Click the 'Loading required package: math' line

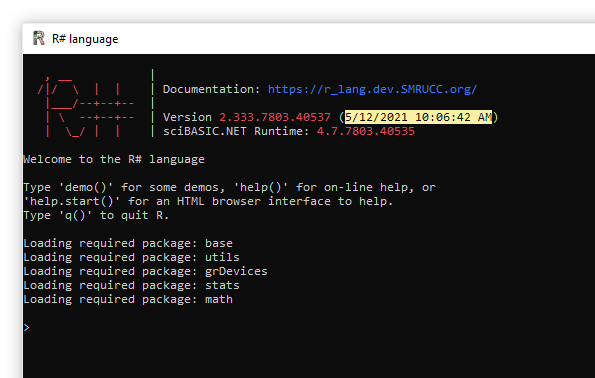[x=128, y=300]
